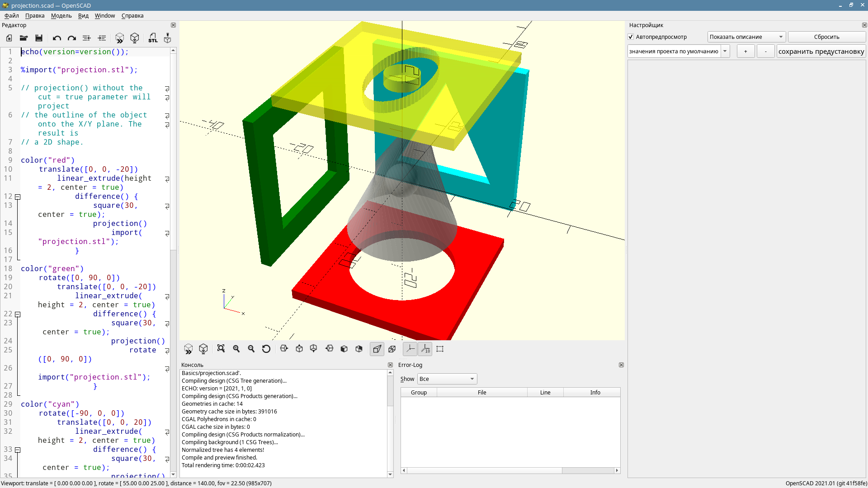This screenshot has width=868, height=488.
Task: Switch to the Front view
Action: [344, 349]
